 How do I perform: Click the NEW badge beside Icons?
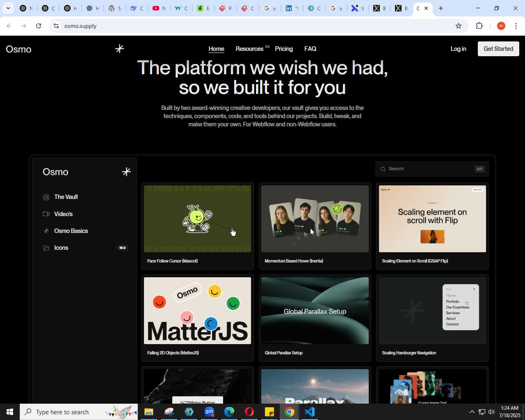pyautogui.click(x=123, y=248)
